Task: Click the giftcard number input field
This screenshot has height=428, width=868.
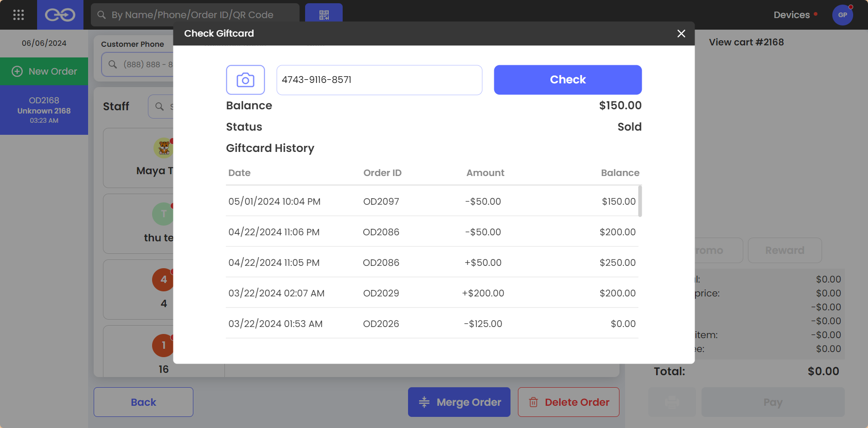Action: click(379, 80)
